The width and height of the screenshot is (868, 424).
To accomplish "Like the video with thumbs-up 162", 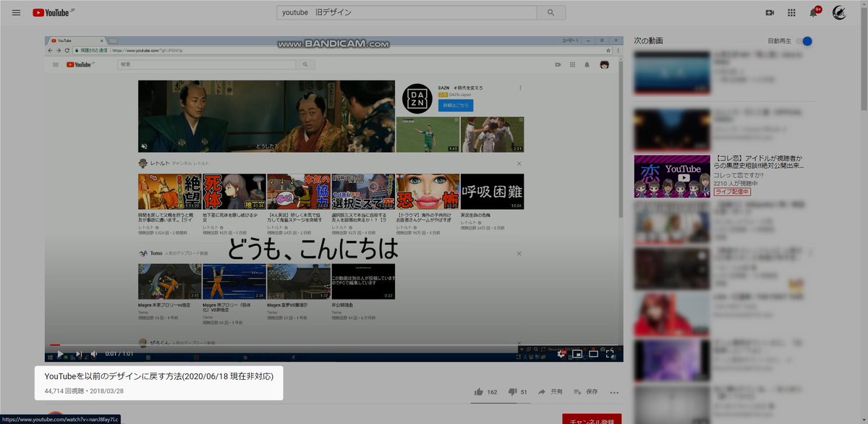I will point(485,391).
